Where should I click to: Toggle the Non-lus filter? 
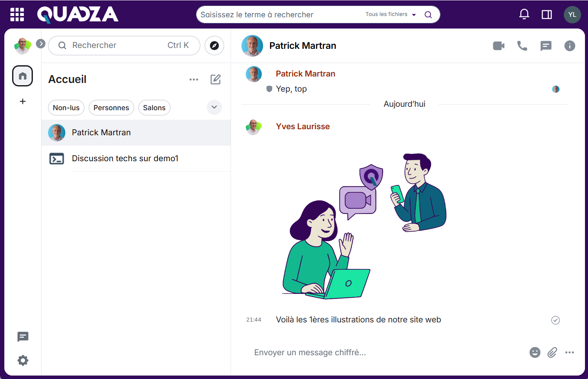tap(66, 108)
